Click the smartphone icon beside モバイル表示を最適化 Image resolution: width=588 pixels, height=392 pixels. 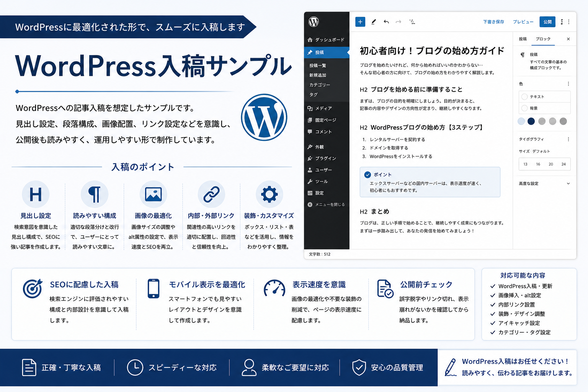pos(154,289)
